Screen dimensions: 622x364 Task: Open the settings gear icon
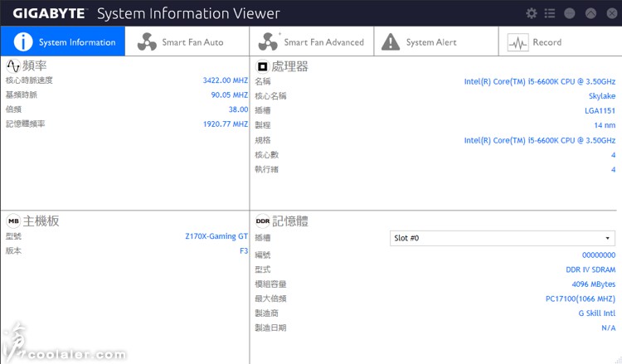(x=531, y=13)
